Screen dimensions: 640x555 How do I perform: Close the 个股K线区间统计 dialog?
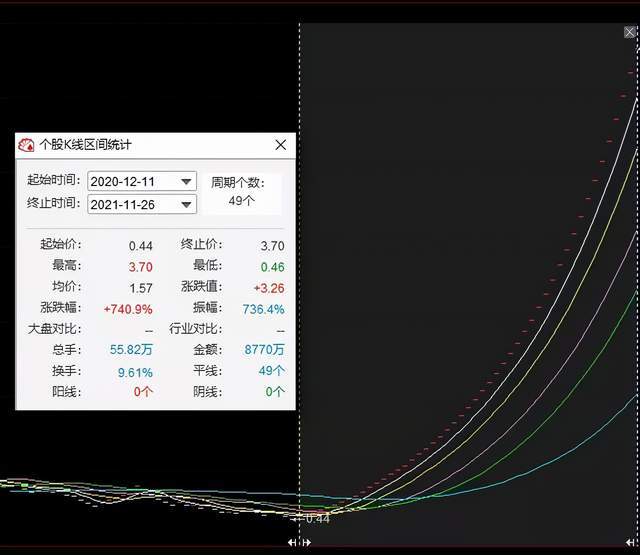(280, 144)
